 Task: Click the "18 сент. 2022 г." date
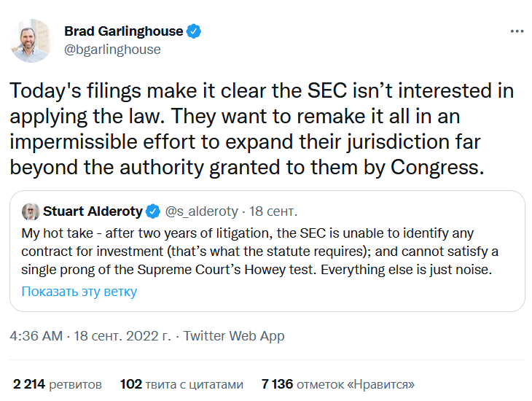coord(122,336)
